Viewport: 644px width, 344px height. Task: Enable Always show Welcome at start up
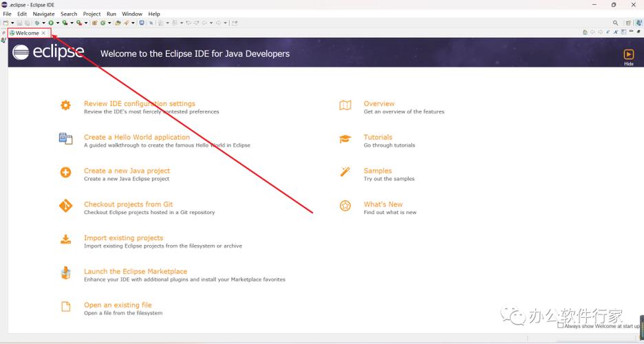coord(561,326)
